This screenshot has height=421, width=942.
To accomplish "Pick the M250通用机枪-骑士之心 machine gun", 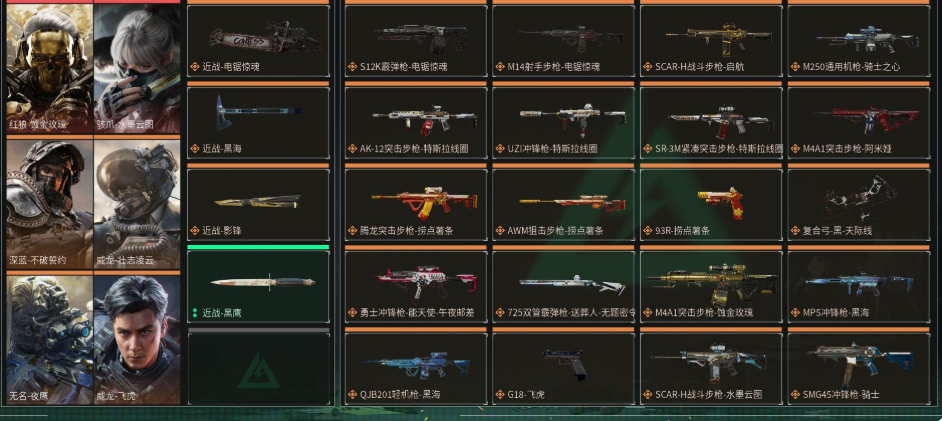I will click(858, 41).
